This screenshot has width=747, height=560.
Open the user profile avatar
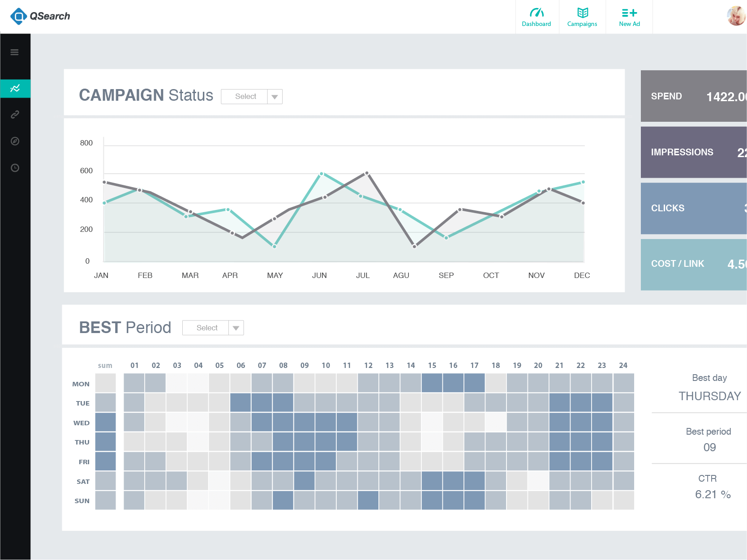tap(736, 16)
